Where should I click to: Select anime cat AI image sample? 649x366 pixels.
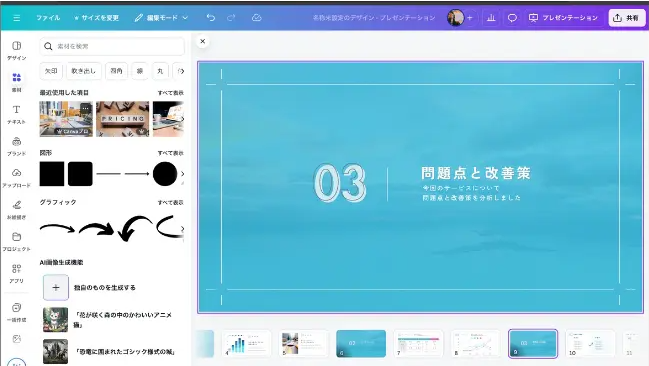point(55,320)
